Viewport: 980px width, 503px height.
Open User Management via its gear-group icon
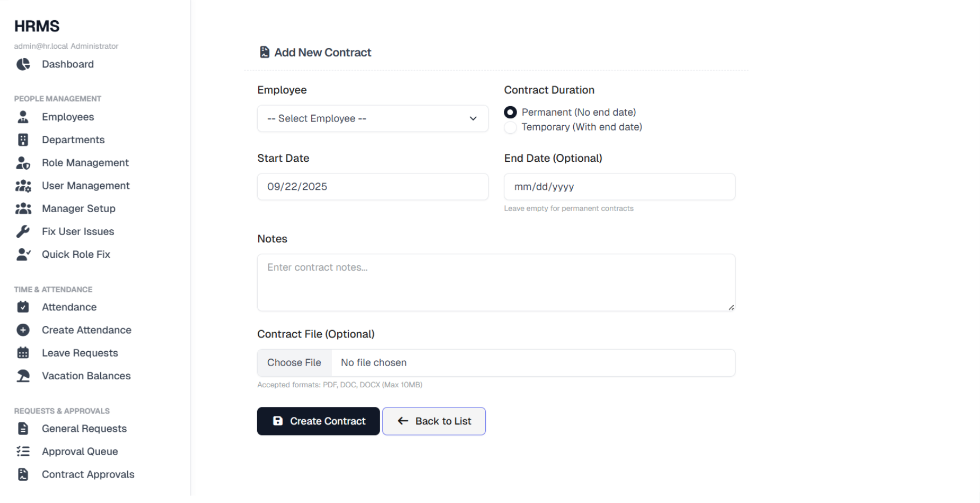pos(22,185)
